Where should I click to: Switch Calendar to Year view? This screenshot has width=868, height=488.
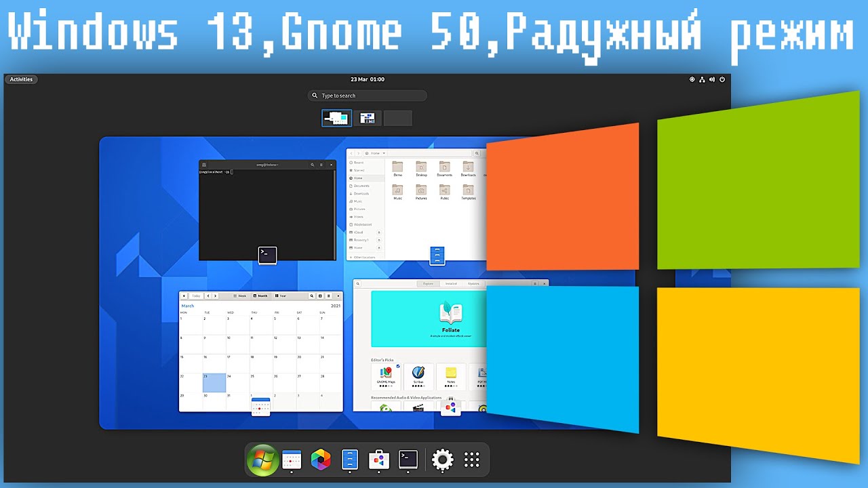pyautogui.click(x=281, y=296)
